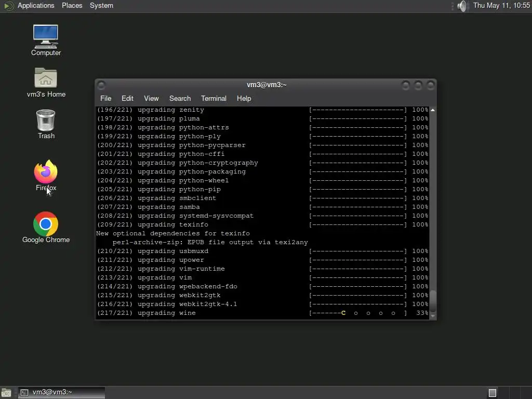Open the Terminal menu in menu bar
This screenshot has height=399, width=532.
point(214,98)
